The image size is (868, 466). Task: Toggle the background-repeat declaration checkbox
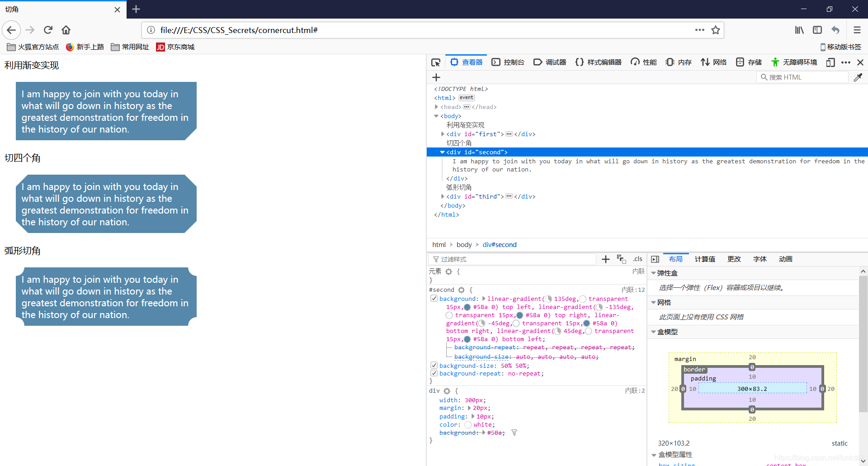434,373
